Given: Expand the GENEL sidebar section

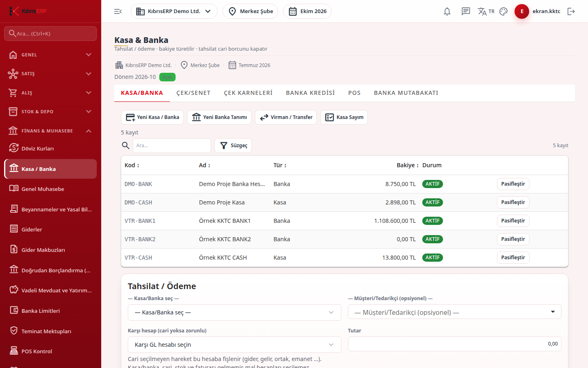Looking at the screenshot, I should tap(51, 55).
